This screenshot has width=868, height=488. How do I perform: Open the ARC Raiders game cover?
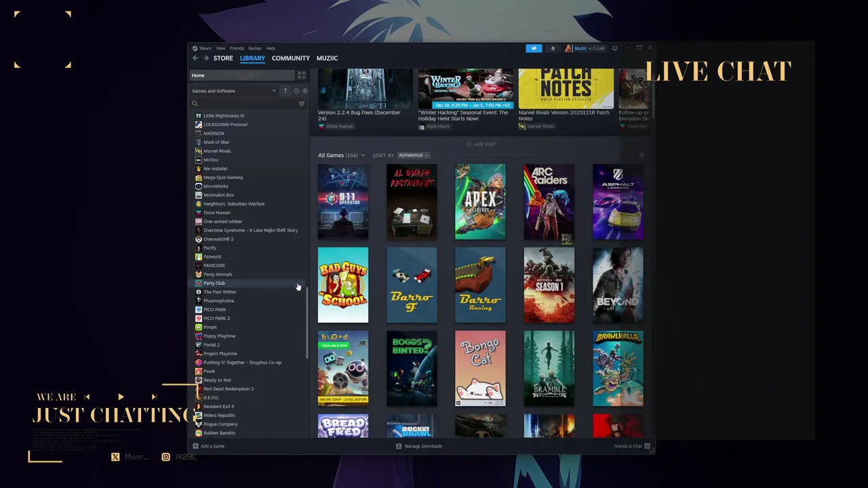pyautogui.click(x=549, y=202)
